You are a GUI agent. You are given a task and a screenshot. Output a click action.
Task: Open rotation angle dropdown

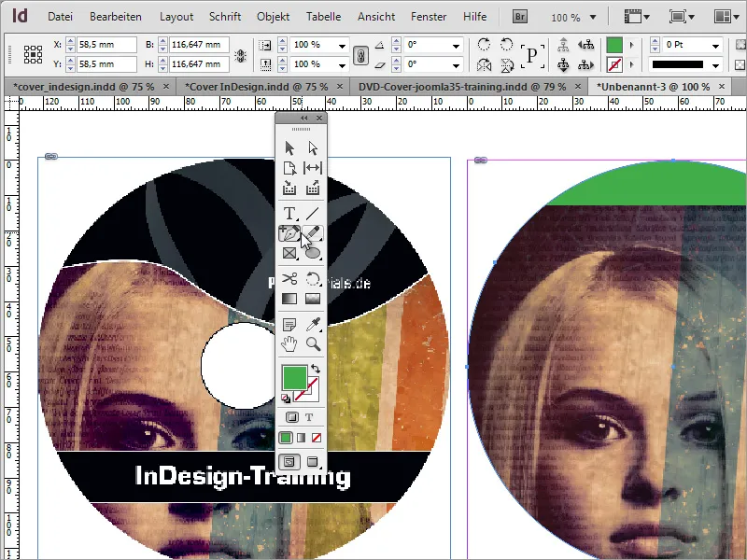click(456, 46)
